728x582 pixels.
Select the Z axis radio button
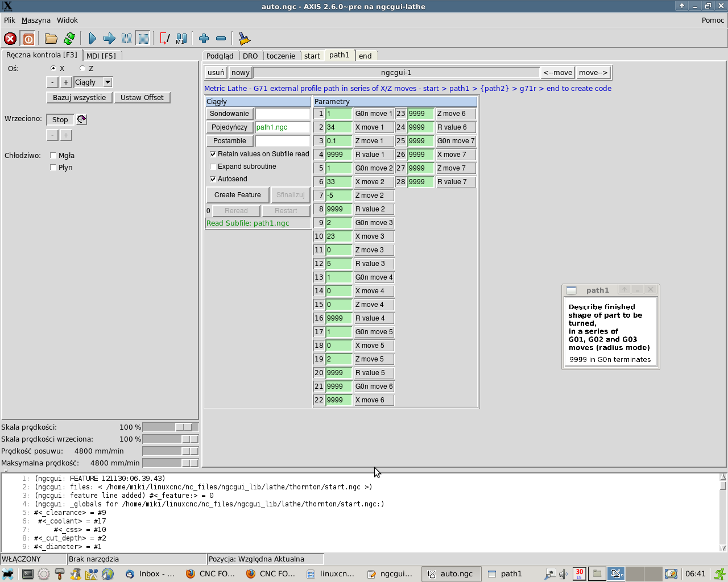point(82,68)
